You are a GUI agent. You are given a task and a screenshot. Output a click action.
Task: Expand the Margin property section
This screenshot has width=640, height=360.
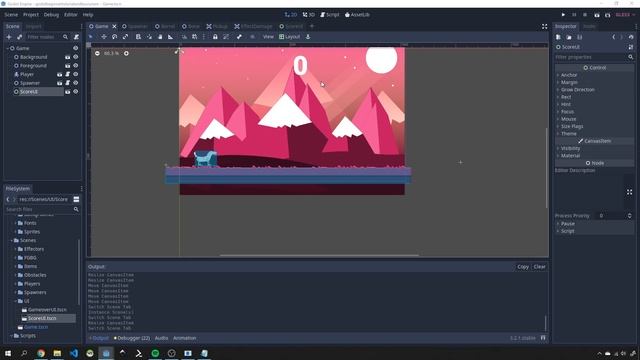point(594,82)
